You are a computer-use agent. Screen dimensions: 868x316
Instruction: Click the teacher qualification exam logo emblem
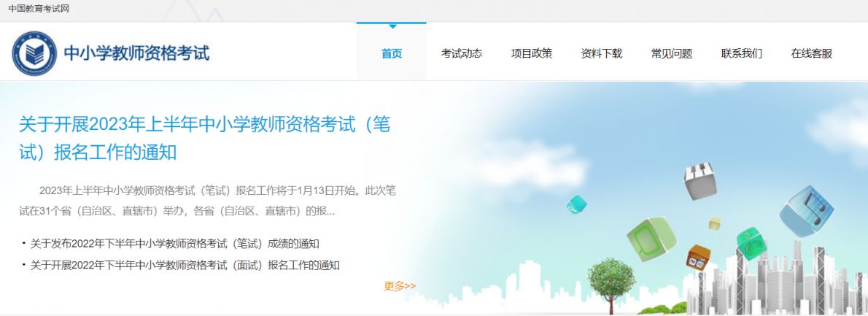pos(34,54)
